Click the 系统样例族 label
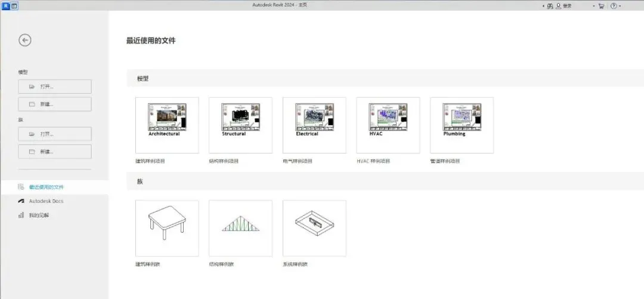This screenshot has height=299, width=644. point(295,264)
